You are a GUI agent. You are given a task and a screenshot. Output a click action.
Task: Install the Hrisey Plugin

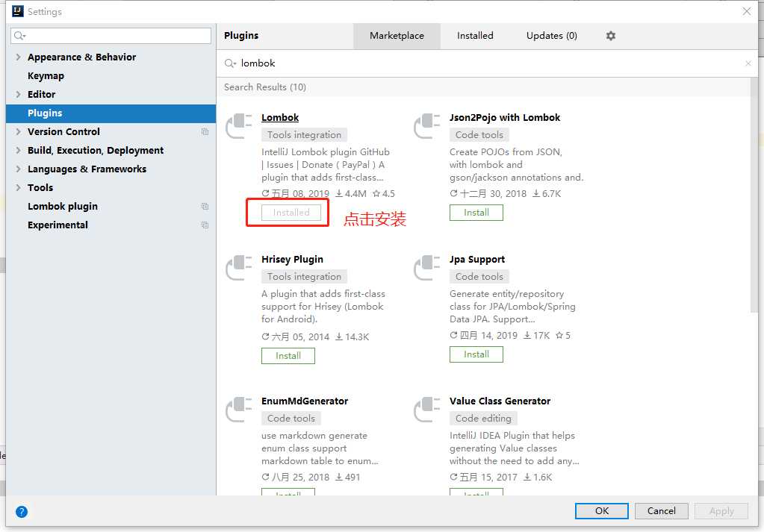click(288, 356)
